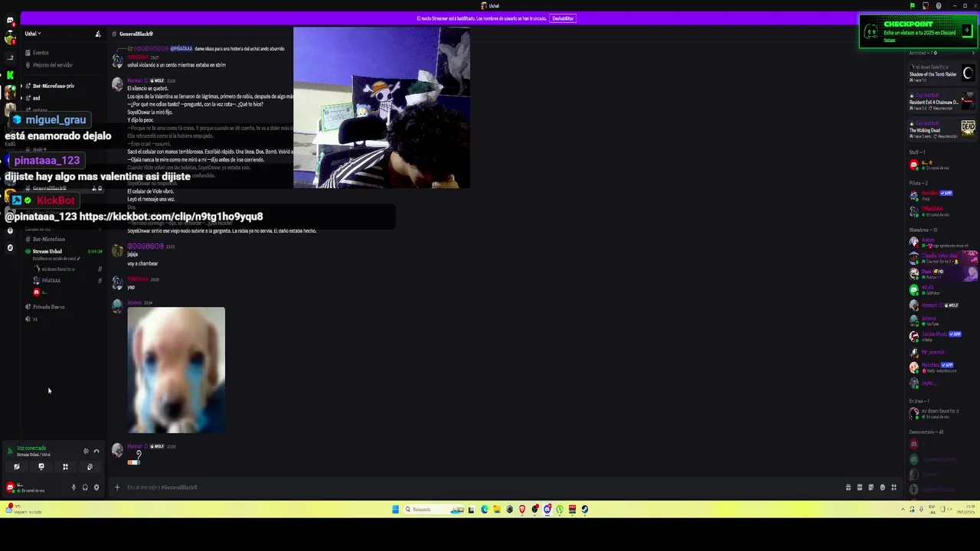The image size is (980, 551).
Task: Click the 'voy a chambear' message text
Action: [142, 264]
